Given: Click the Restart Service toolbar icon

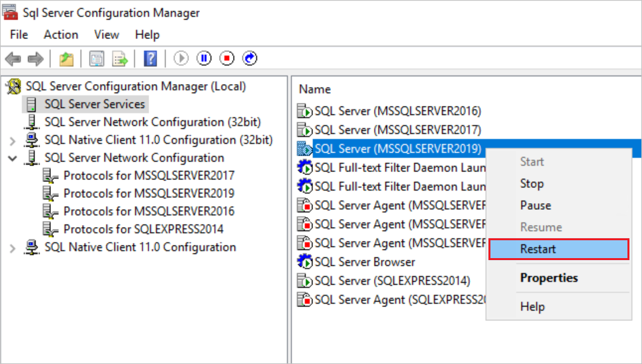Looking at the screenshot, I should [x=250, y=59].
